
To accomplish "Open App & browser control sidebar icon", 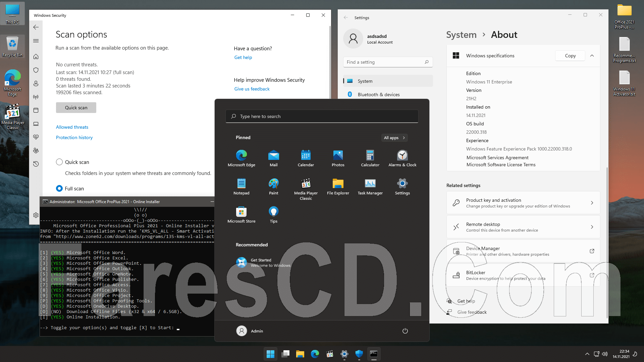I will tap(36, 110).
